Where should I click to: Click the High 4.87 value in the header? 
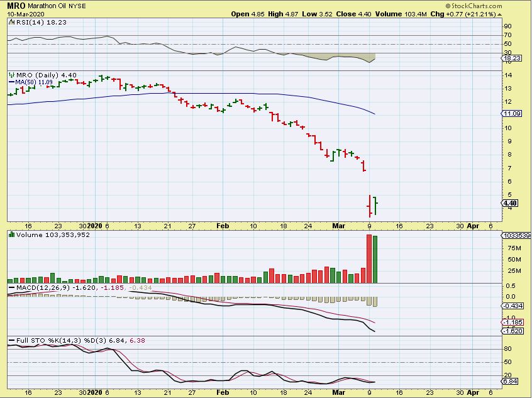(283, 14)
